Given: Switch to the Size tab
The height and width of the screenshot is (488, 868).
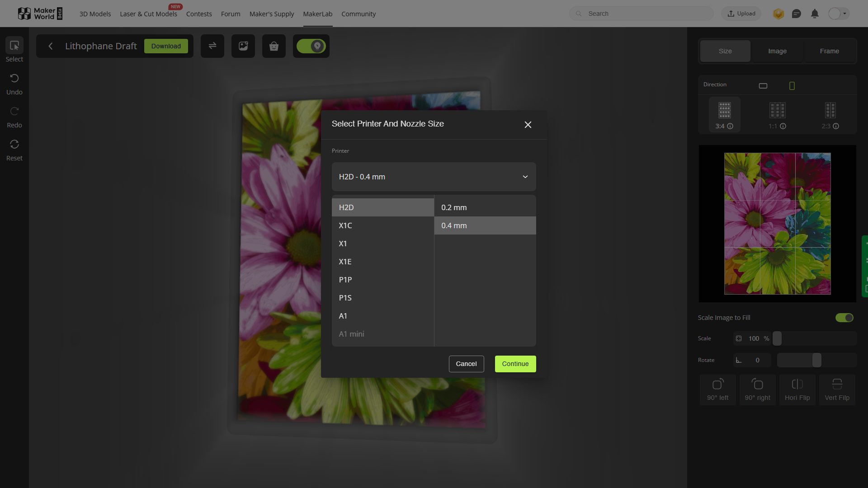Looking at the screenshot, I should 725,51.
